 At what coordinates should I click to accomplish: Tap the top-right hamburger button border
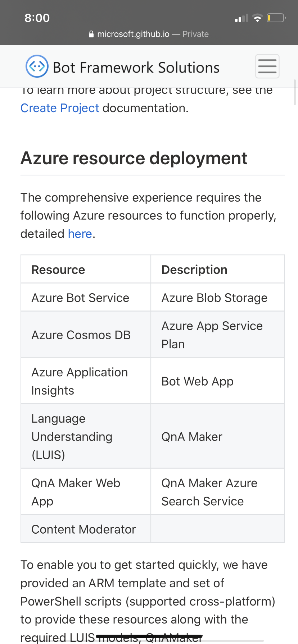tap(267, 66)
